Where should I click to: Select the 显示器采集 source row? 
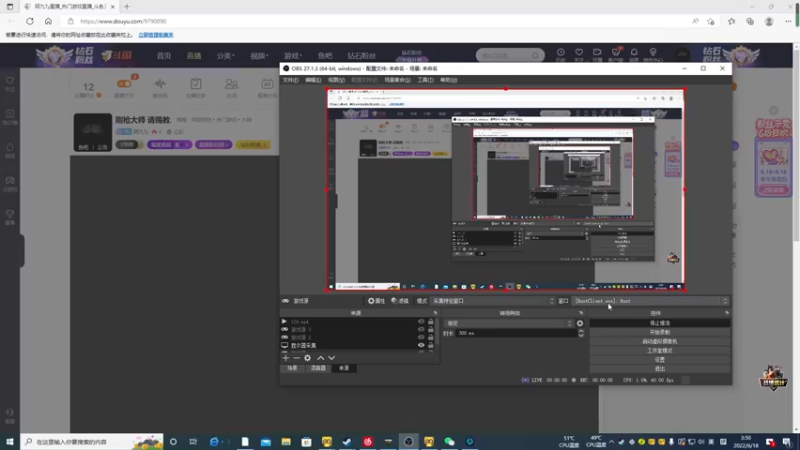coord(357,345)
